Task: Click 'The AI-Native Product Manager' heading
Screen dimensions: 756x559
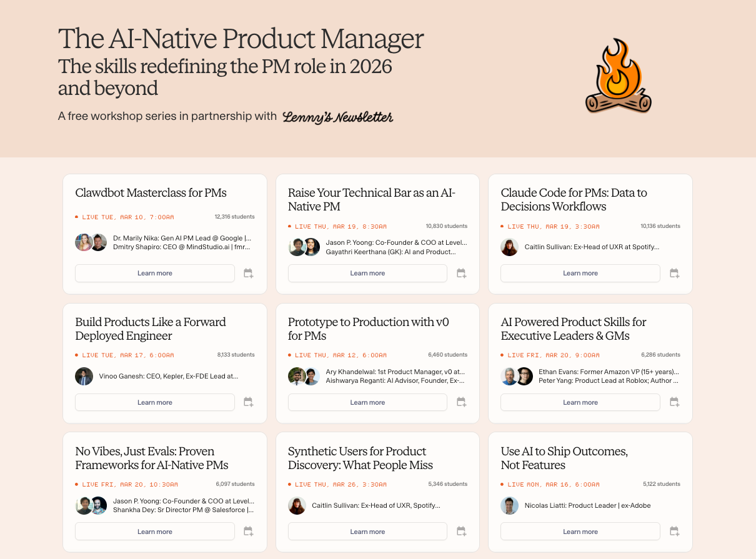Action: pyautogui.click(x=241, y=39)
